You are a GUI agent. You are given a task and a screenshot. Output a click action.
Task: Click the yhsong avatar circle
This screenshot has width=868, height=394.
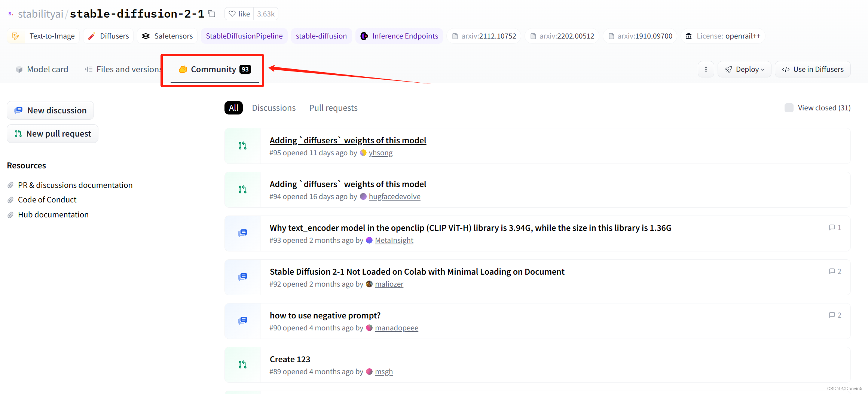[x=363, y=153]
